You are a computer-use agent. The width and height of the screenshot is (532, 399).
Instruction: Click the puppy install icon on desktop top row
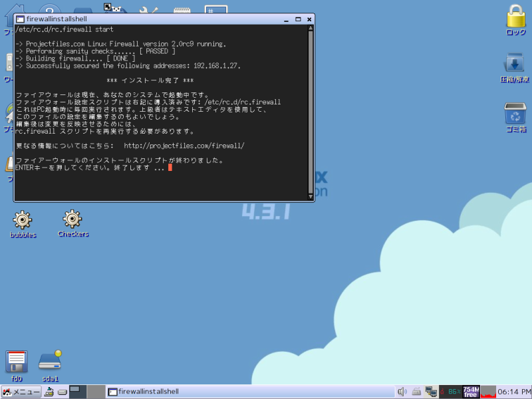[x=114, y=9]
